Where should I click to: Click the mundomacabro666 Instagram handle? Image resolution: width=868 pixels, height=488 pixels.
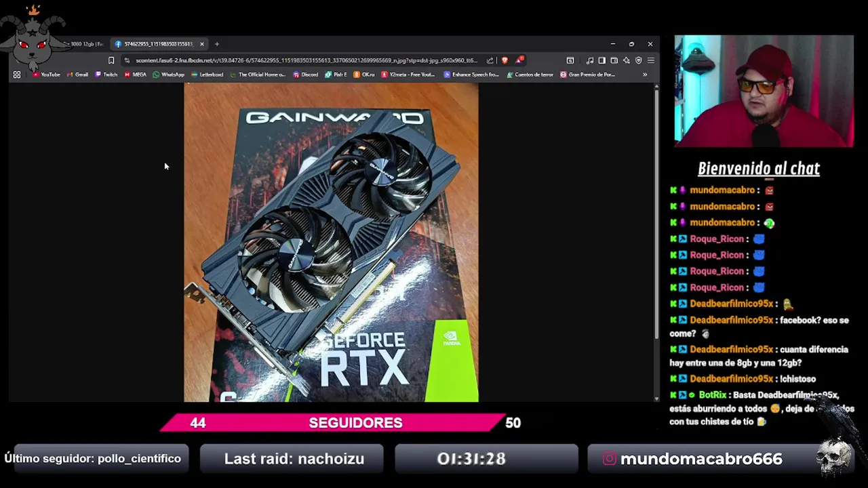click(701, 459)
